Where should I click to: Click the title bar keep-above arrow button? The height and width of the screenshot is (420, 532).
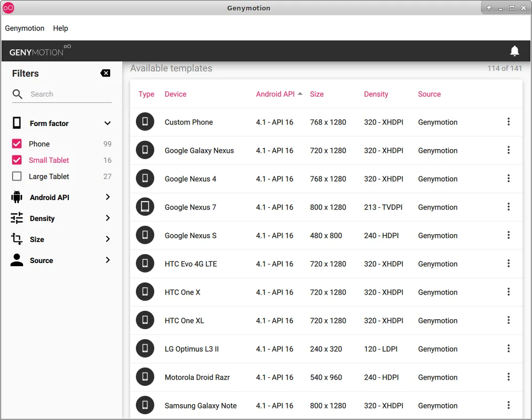488,8
